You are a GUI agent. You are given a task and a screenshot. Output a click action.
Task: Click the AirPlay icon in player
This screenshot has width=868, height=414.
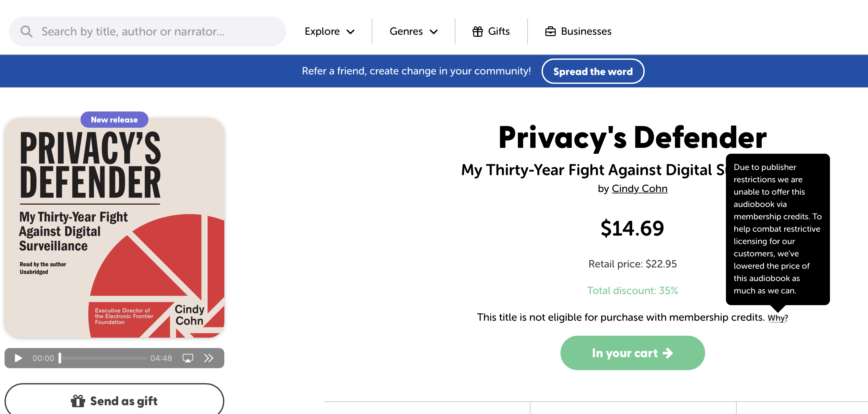[x=188, y=358]
